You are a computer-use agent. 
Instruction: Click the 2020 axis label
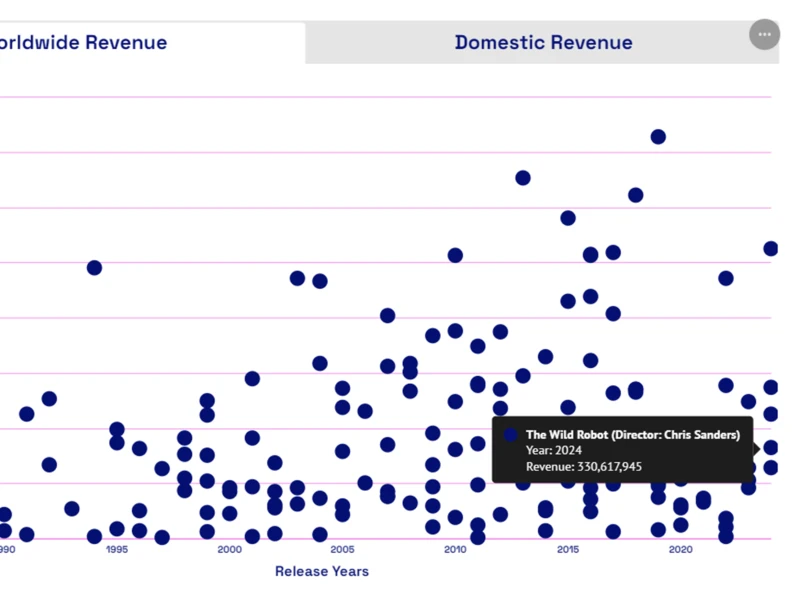pos(683,549)
